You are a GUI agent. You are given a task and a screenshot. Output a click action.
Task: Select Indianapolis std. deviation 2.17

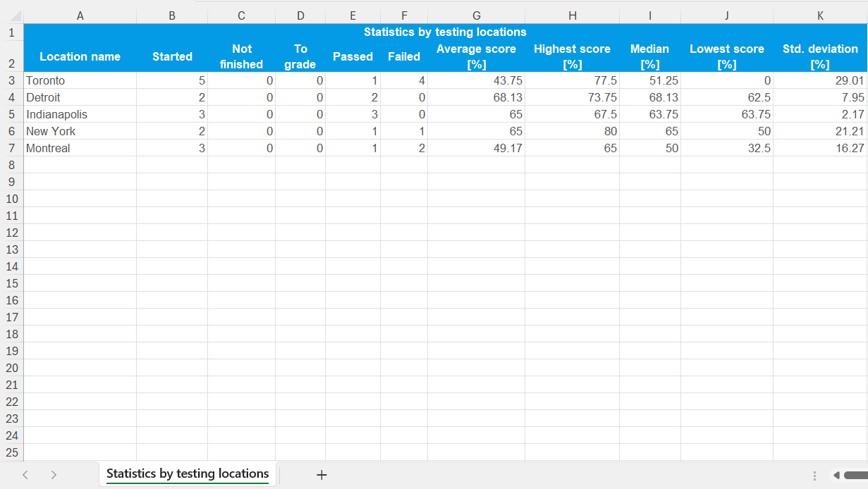point(820,114)
